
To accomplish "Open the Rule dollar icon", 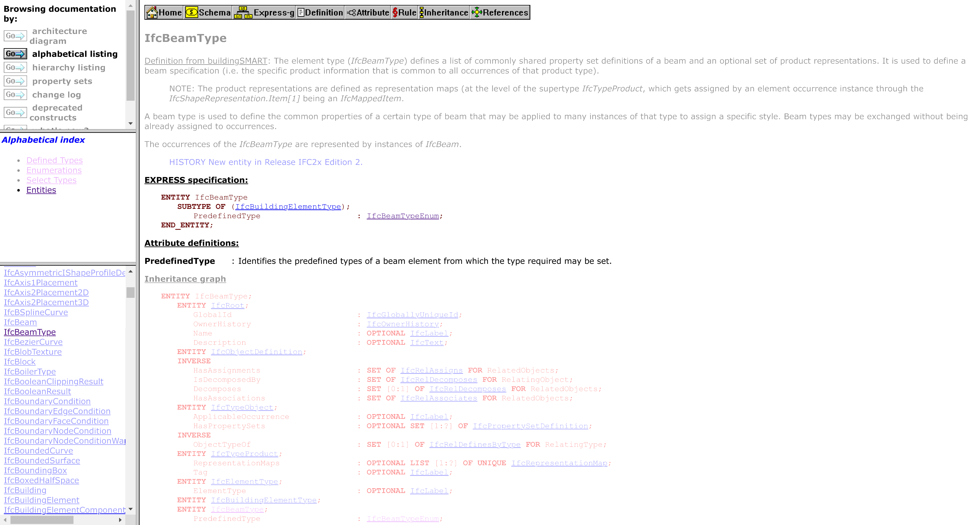I will pyautogui.click(x=395, y=13).
